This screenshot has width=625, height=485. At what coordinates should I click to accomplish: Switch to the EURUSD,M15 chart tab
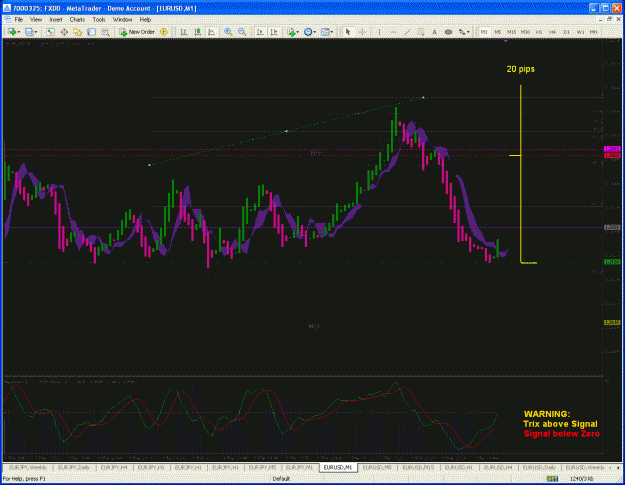pos(418,467)
